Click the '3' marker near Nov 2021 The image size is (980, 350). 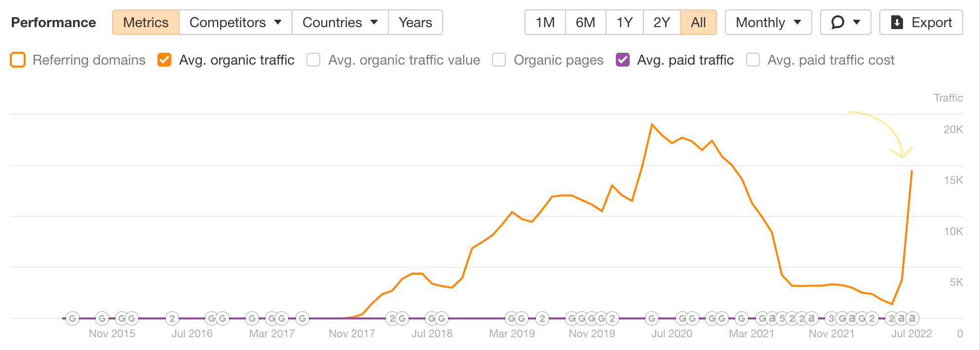(x=831, y=318)
